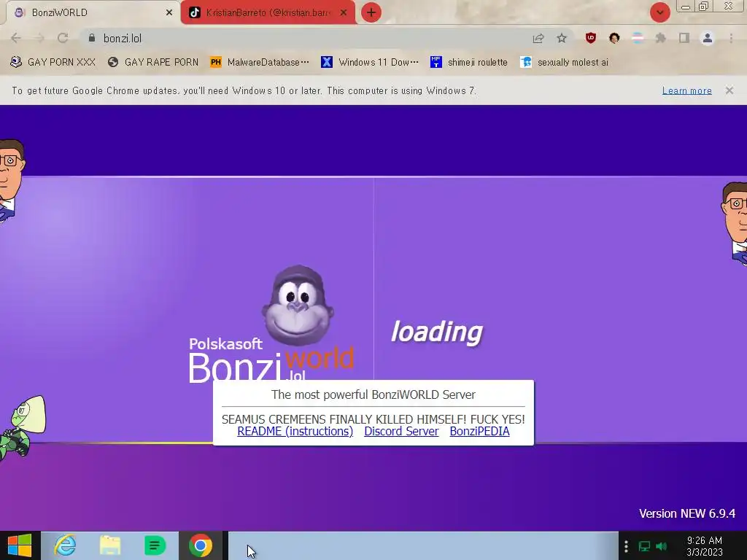The image size is (747, 560).
Task: Reload the bonzi.lol page
Action: (63, 38)
